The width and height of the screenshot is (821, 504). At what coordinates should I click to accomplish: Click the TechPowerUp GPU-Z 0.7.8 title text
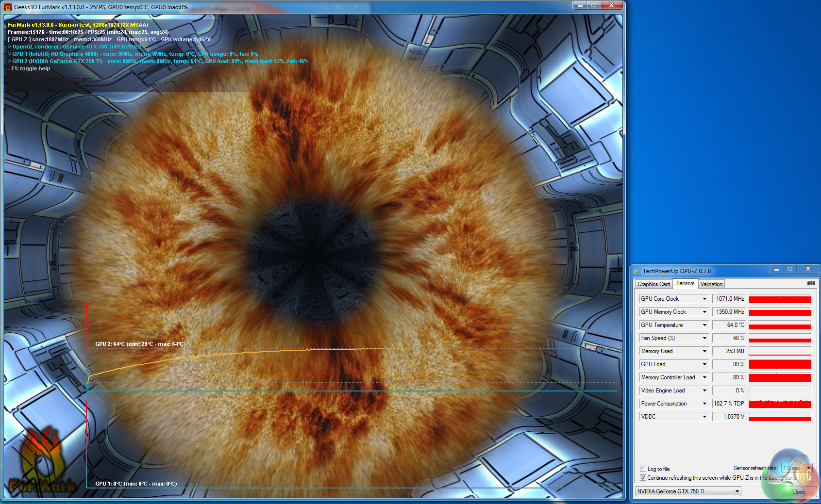click(677, 271)
